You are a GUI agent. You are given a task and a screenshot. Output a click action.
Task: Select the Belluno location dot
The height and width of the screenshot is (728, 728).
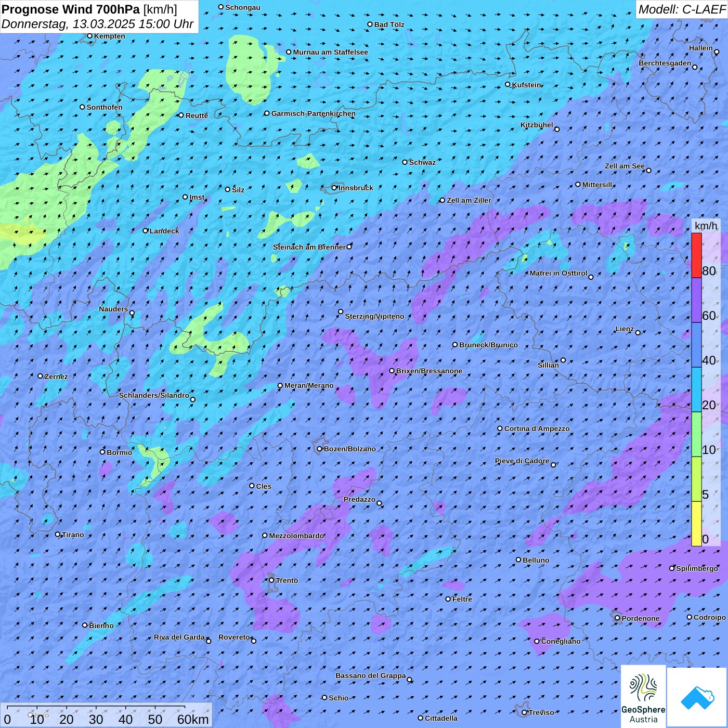(x=518, y=560)
